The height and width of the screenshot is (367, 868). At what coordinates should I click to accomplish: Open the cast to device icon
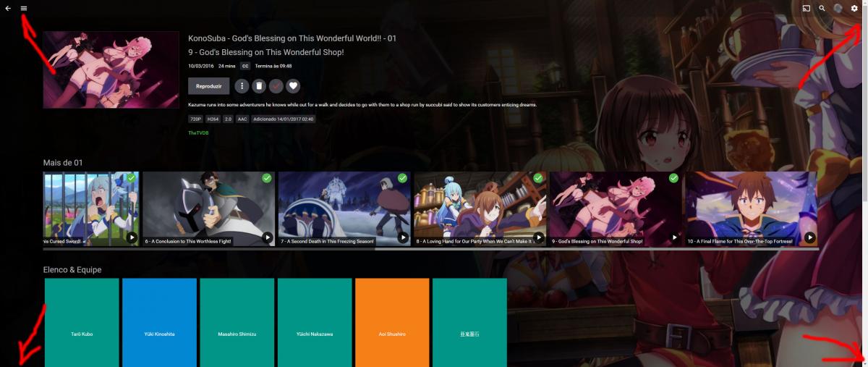(x=806, y=8)
